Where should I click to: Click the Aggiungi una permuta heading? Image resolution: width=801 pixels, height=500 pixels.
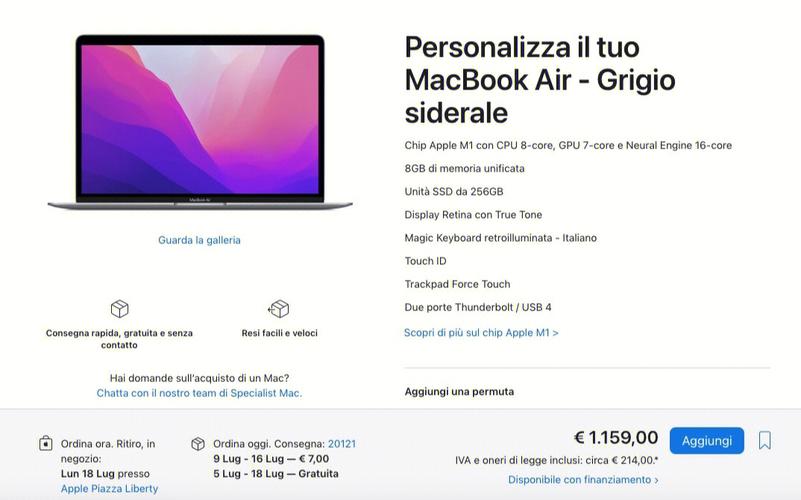pos(459,392)
